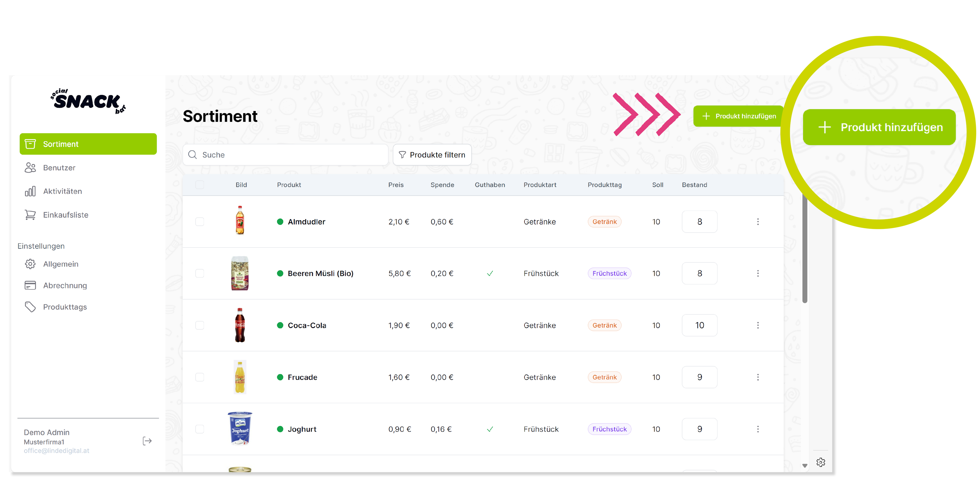The width and height of the screenshot is (980, 490).
Task: Click the Getränk tag on Almdudler
Action: [604, 222]
